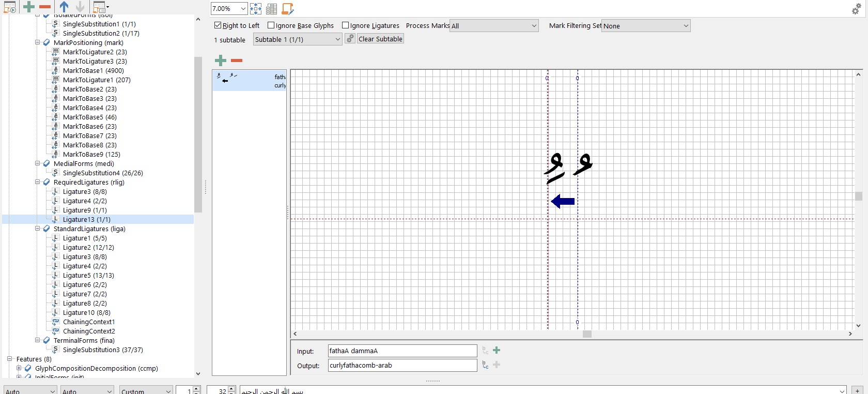
Task: Uncheck the Right to Left checkbox
Action: coord(218,25)
